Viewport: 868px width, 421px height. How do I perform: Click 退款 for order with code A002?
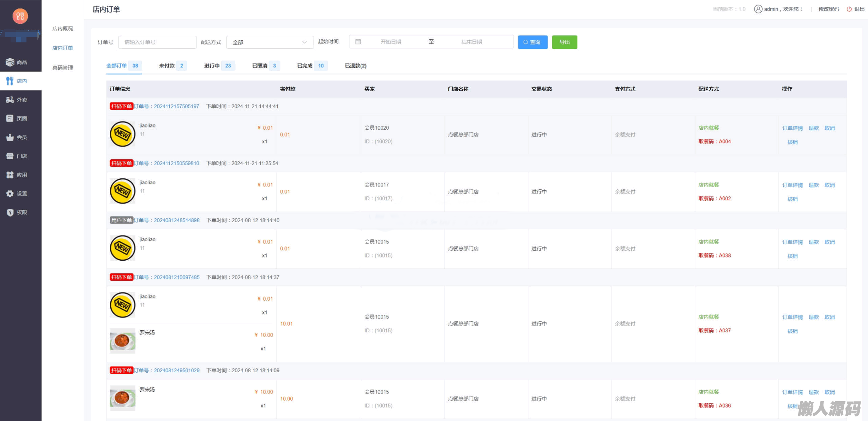coord(813,185)
